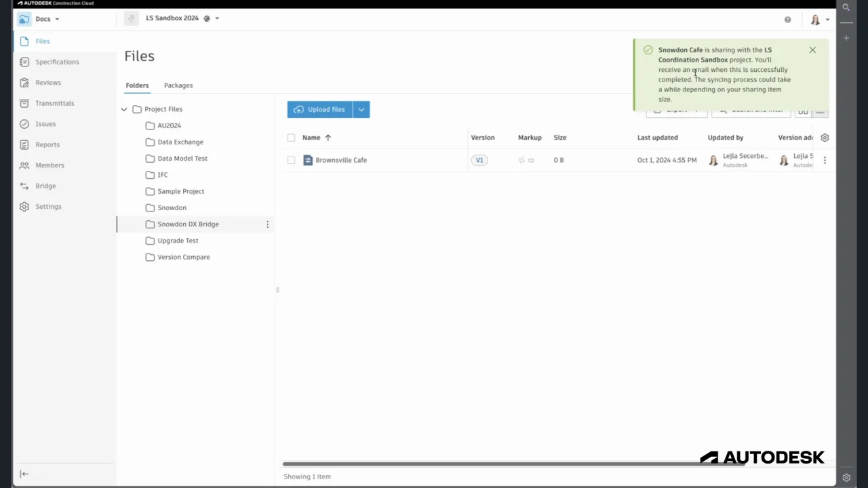Open the IFC folder
This screenshot has height=488, width=868.
pos(163,175)
